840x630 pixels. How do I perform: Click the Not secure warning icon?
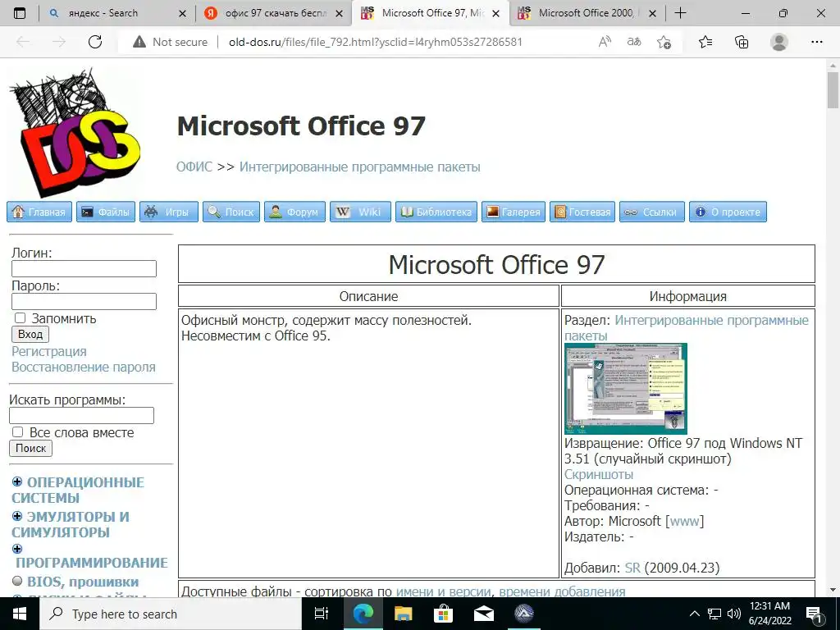pyautogui.click(x=139, y=42)
